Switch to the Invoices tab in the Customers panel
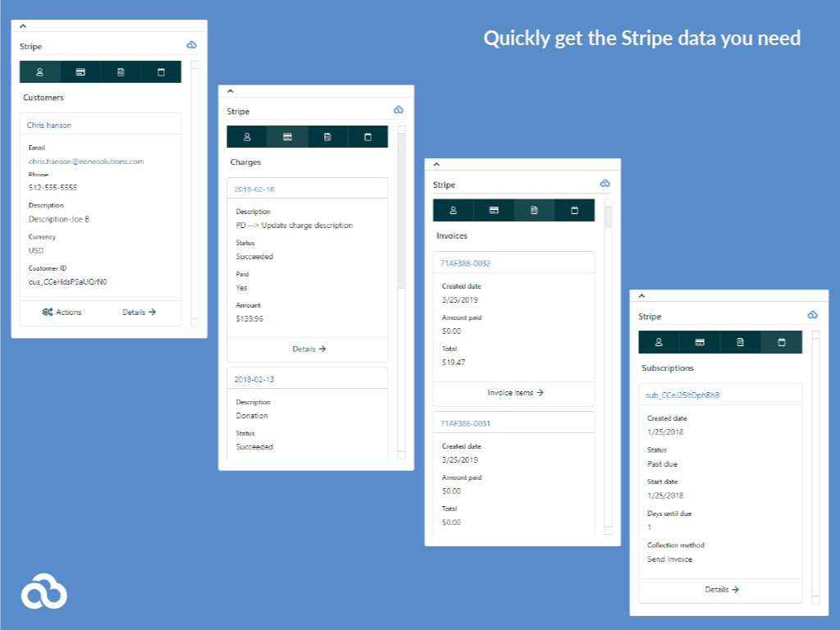This screenshot has height=630, width=840. click(121, 71)
